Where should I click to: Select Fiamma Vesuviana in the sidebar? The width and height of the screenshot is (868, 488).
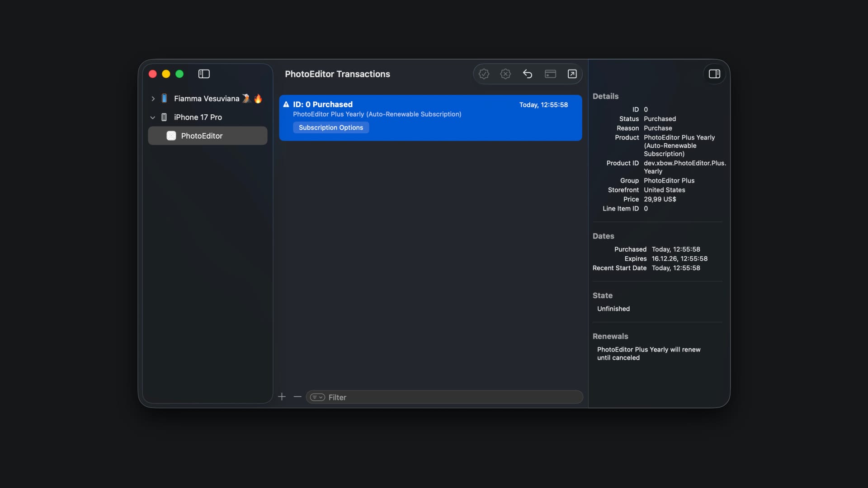[207, 99]
